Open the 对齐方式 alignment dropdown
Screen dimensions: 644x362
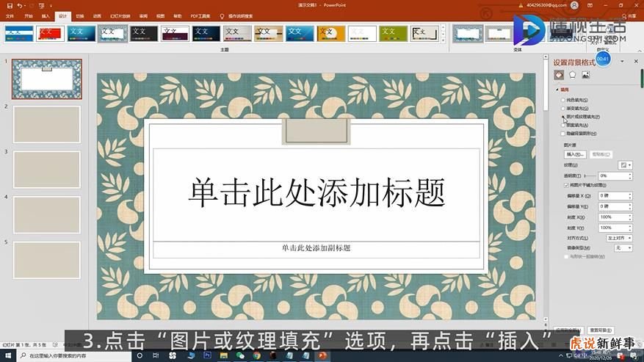(x=618, y=238)
